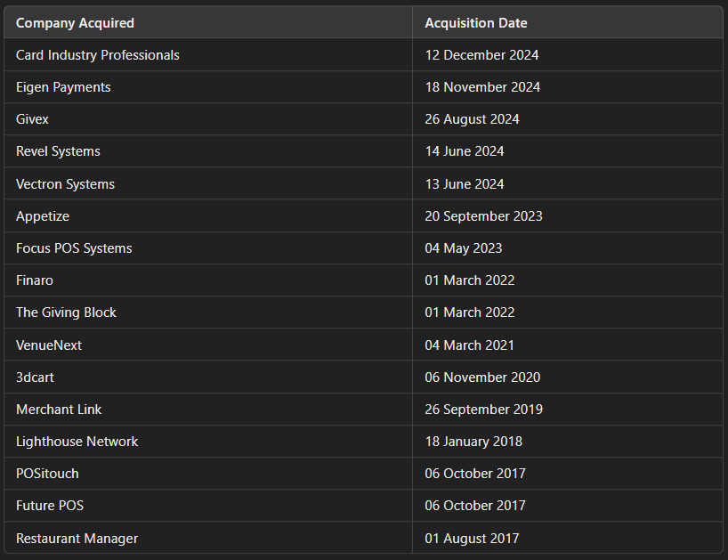Click the POSitouch entry

click(x=47, y=473)
